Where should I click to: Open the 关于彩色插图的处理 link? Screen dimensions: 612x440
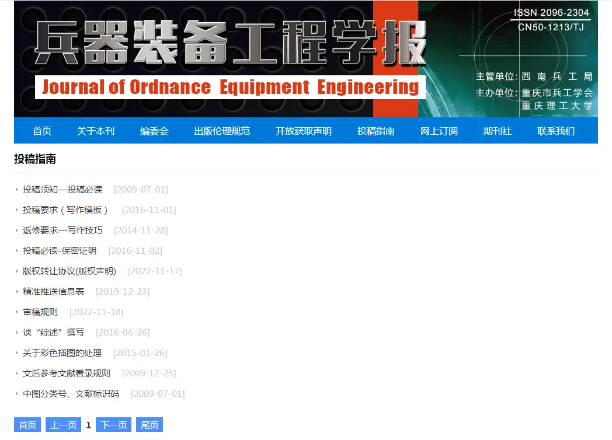[x=62, y=353]
